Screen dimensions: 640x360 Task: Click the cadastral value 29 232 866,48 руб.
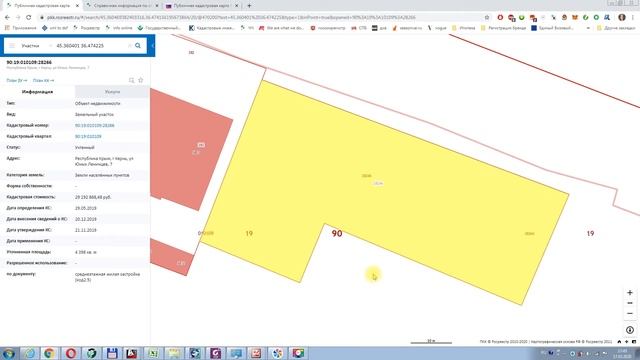(x=93, y=197)
